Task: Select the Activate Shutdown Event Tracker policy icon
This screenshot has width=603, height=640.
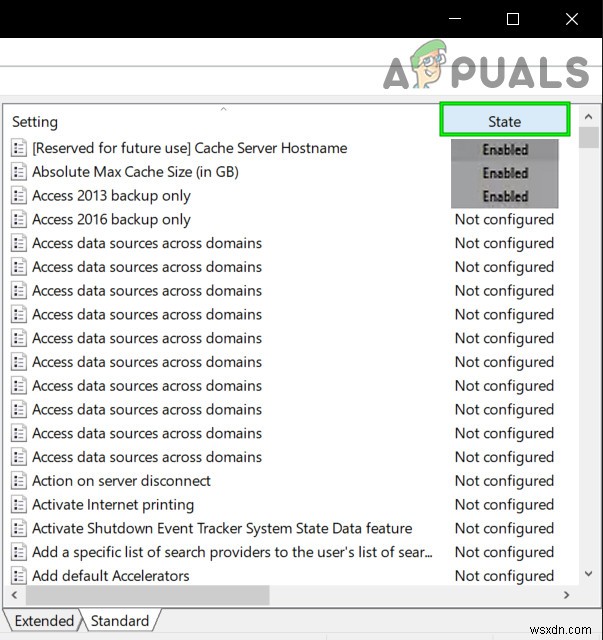Action: [x=19, y=528]
